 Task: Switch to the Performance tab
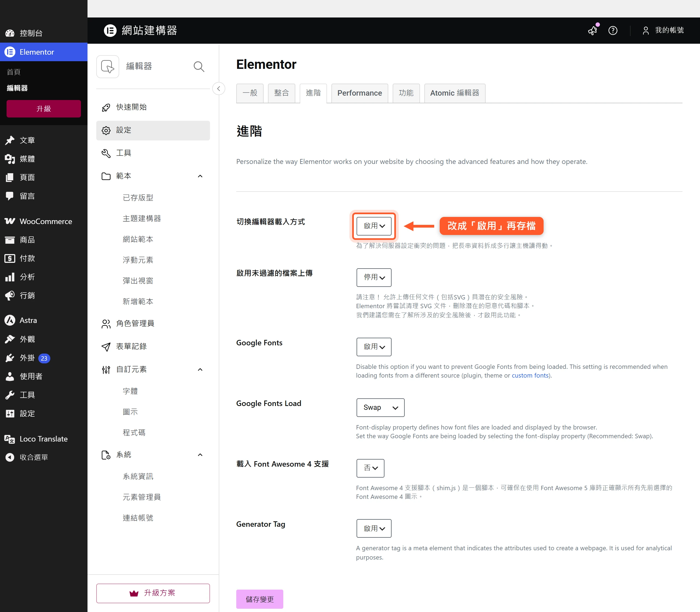[x=360, y=93]
